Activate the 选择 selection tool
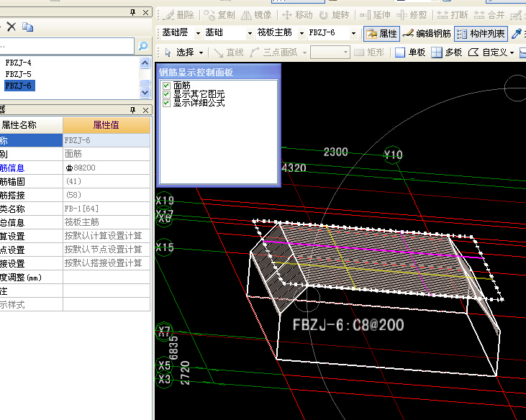This screenshot has height=420, width=526. coord(179,52)
